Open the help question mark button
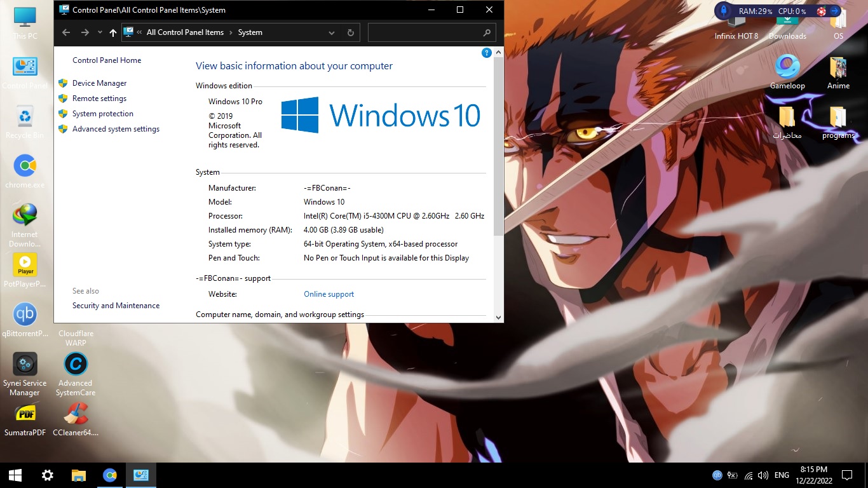The image size is (868, 488). tap(487, 53)
